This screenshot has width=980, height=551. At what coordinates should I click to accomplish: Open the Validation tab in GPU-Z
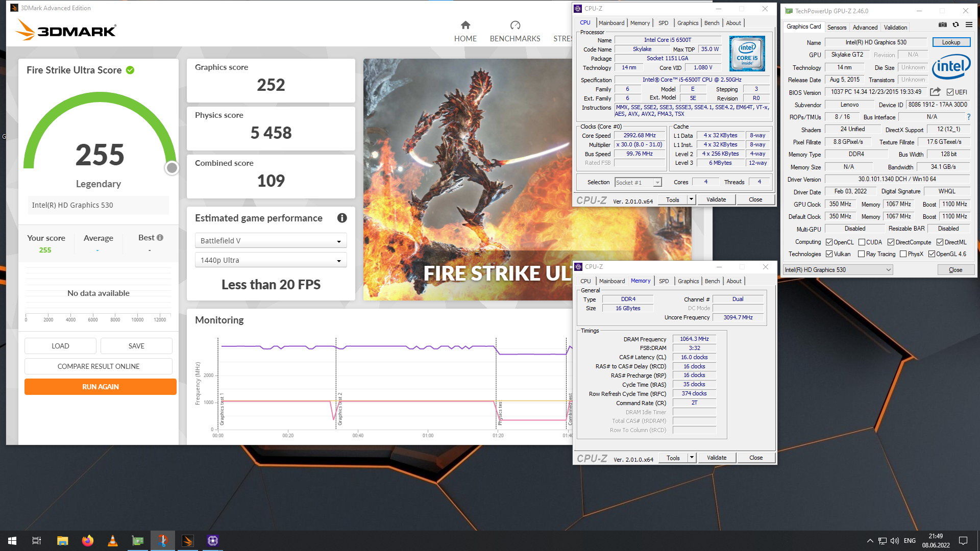895,28
